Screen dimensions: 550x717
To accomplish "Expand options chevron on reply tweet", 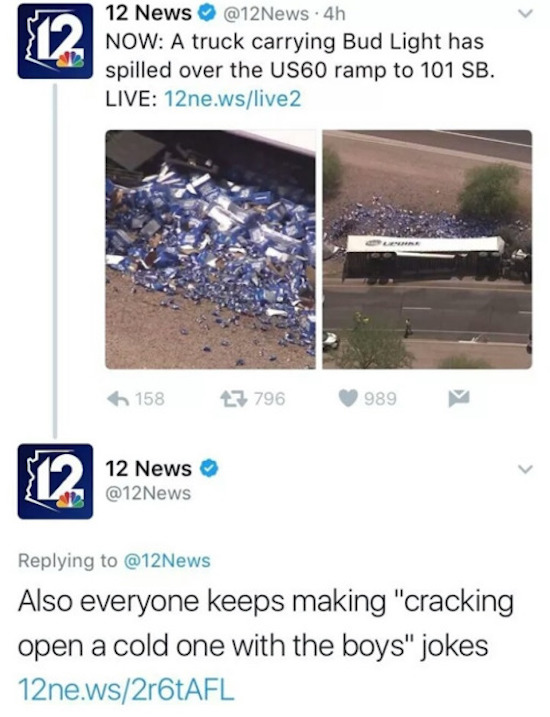I will point(526,469).
